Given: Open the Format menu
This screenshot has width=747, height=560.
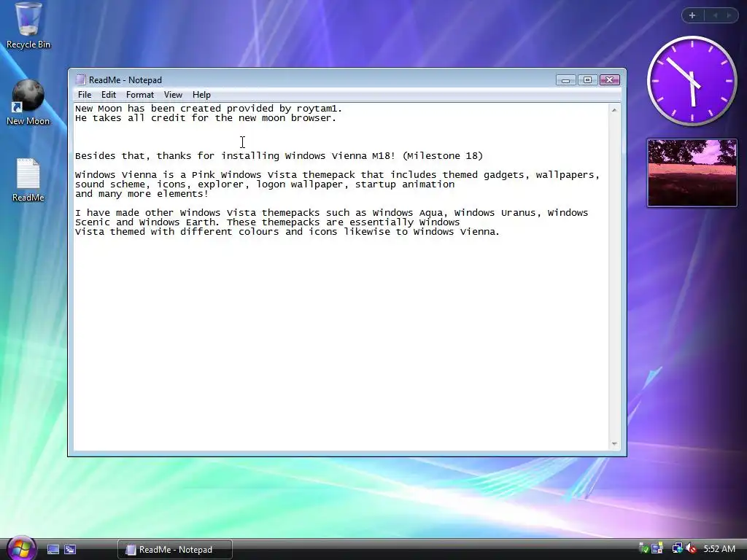Looking at the screenshot, I should [139, 95].
